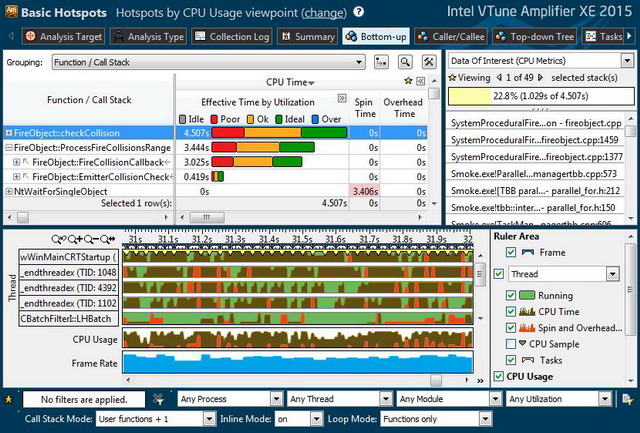
Task: Select Smoke.exe parallel_for.h:212 stack entry
Action: (x=535, y=191)
